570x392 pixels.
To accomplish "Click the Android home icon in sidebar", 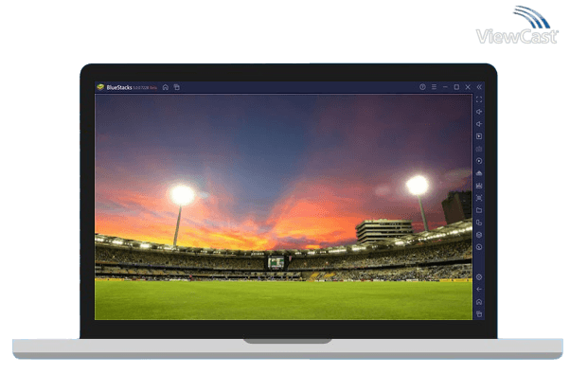I will (479, 302).
